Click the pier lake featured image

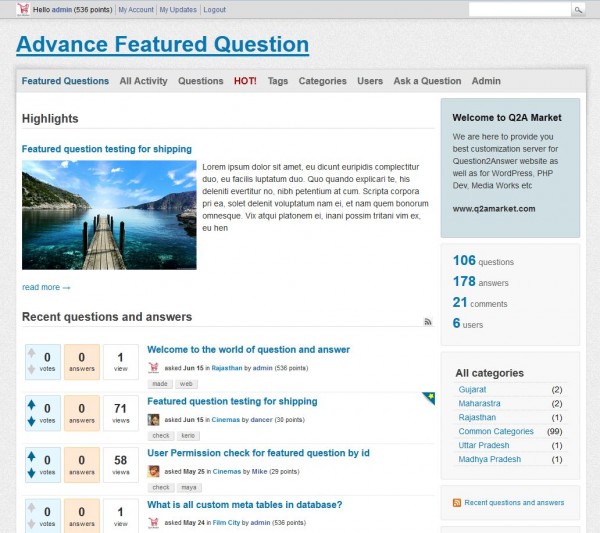[x=109, y=214]
